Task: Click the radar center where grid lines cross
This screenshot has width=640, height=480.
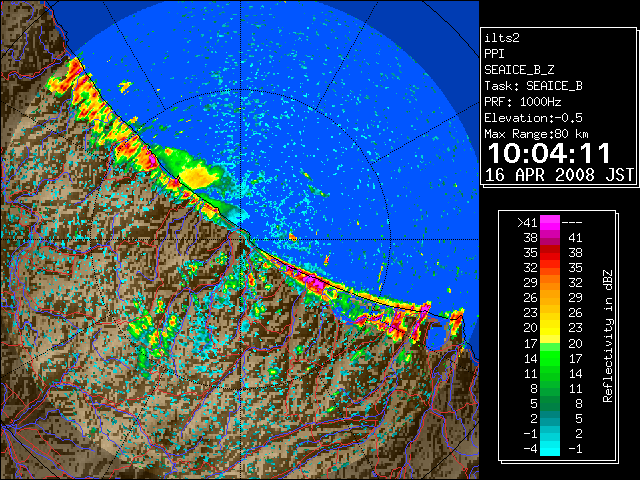Action: pos(241,240)
